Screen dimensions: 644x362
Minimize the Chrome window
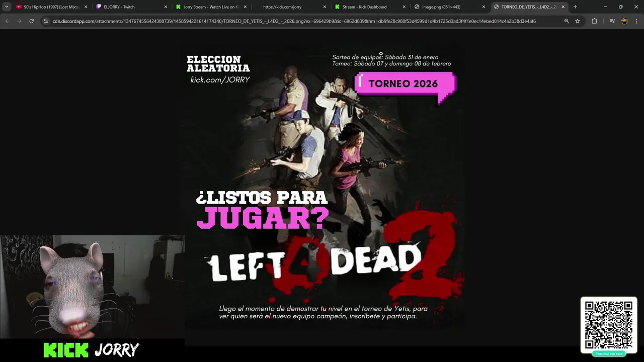click(605, 7)
